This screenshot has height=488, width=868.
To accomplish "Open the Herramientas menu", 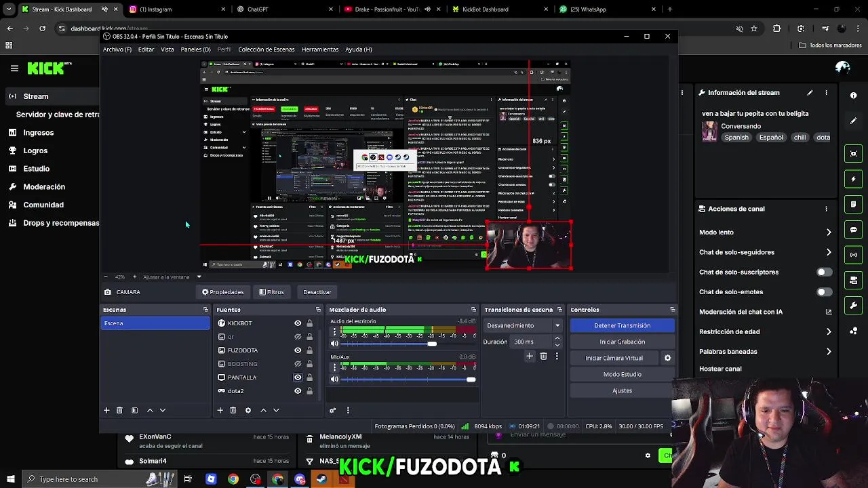I will tap(320, 49).
